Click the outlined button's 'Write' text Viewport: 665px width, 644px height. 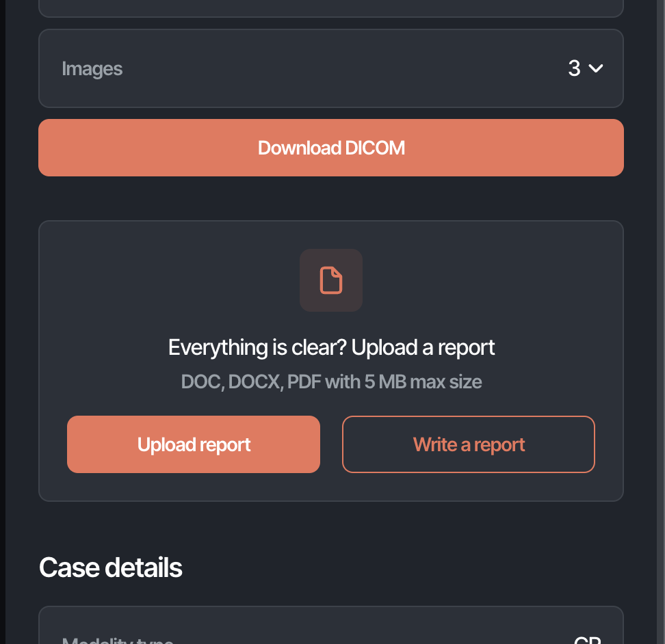(x=435, y=444)
